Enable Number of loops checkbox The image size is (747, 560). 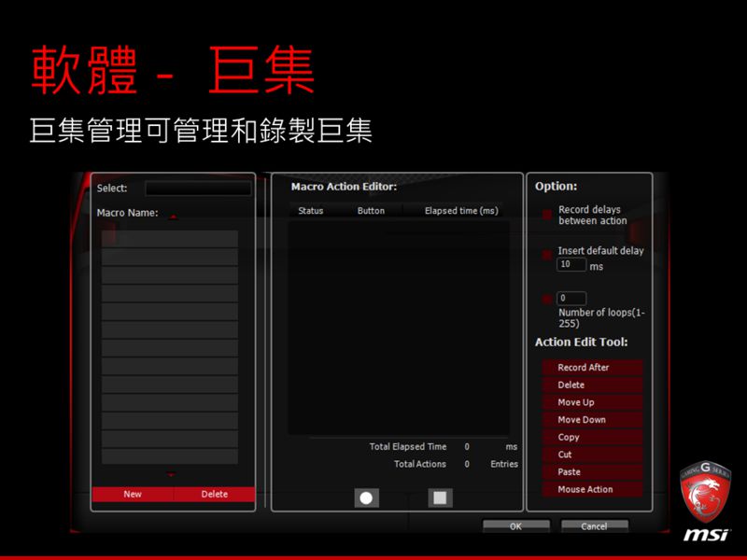547,300
